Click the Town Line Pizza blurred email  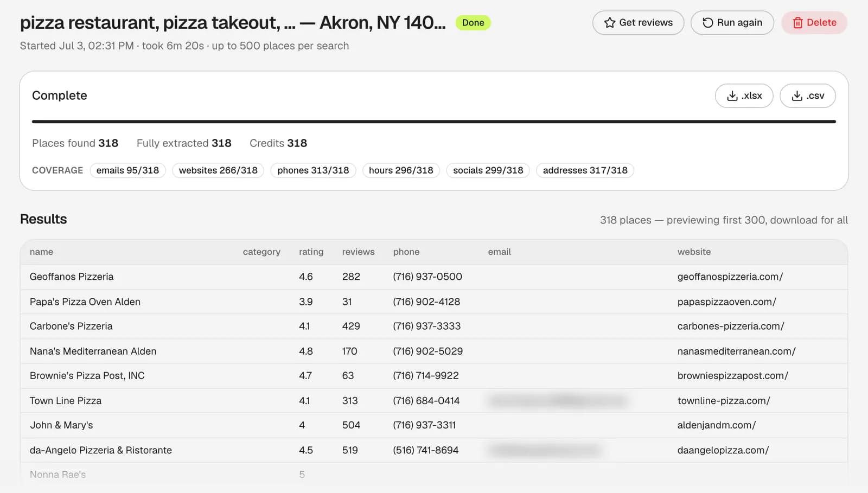[558, 401]
